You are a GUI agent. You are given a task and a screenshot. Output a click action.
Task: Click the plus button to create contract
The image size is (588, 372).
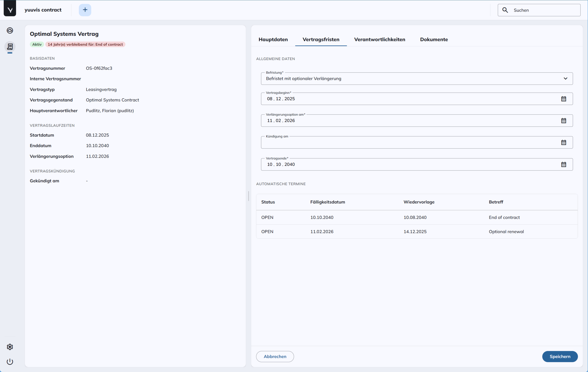point(85,10)
